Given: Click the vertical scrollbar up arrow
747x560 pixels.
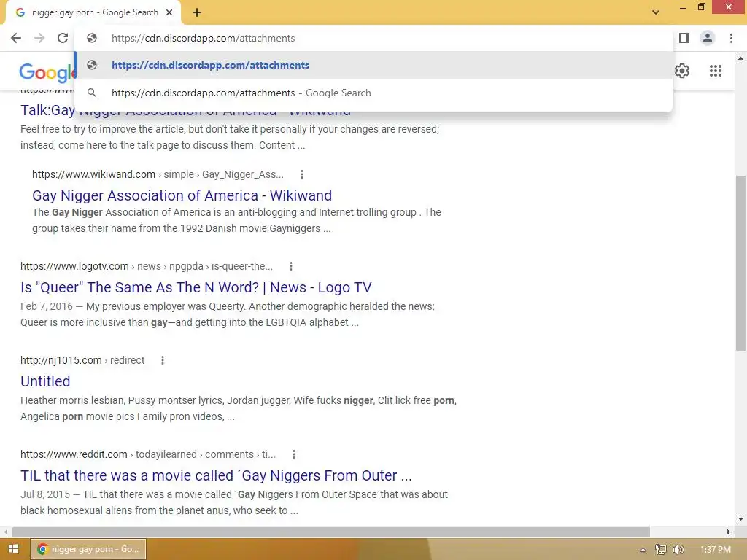Looking at the screenshot, I should (x=740, y=58).
